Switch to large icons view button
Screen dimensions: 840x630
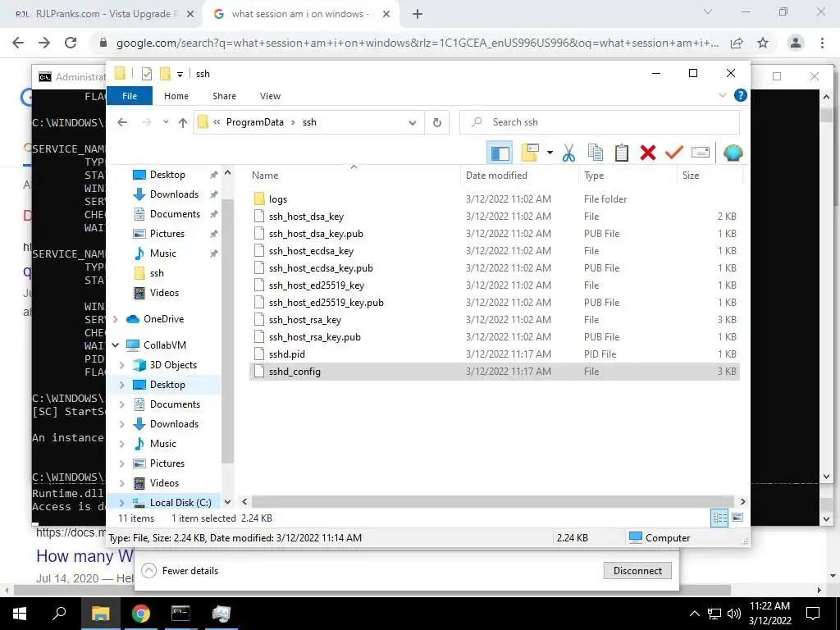[x=737, y=518]
